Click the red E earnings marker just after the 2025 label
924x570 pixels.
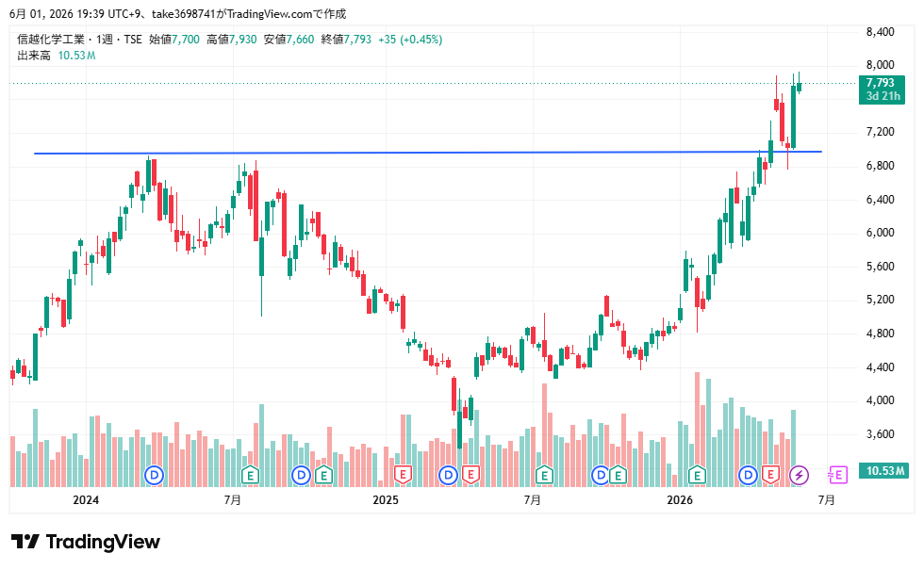coord(403,475)
